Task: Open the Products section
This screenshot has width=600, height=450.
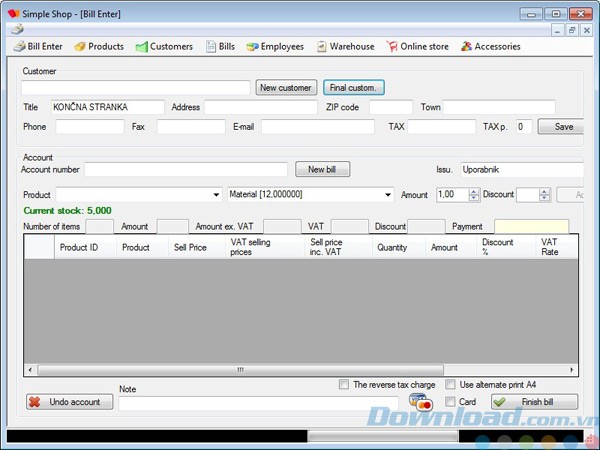Action: 99,46
